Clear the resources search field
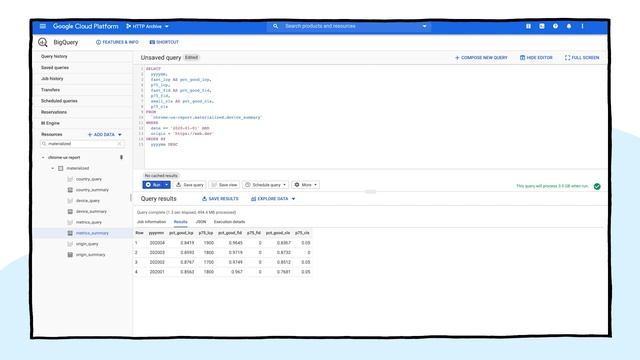Screen dimensions: 640x360 119,144
